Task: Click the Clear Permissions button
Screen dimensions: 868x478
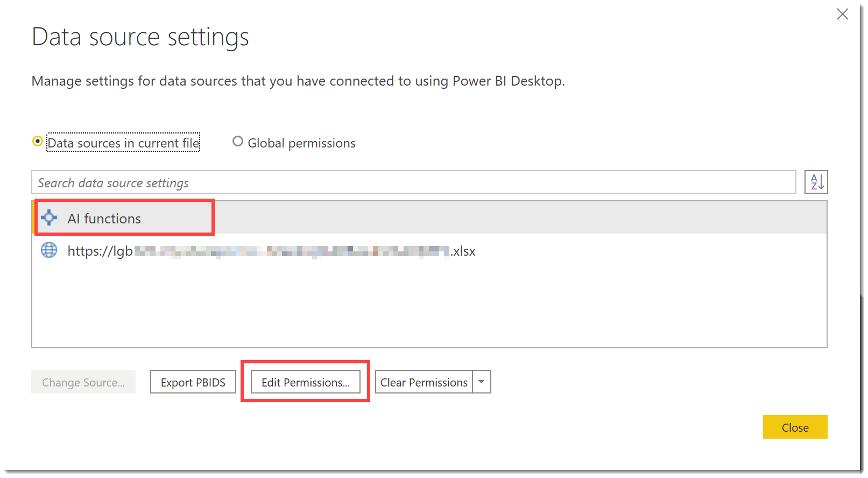Action: pos(424,382)
